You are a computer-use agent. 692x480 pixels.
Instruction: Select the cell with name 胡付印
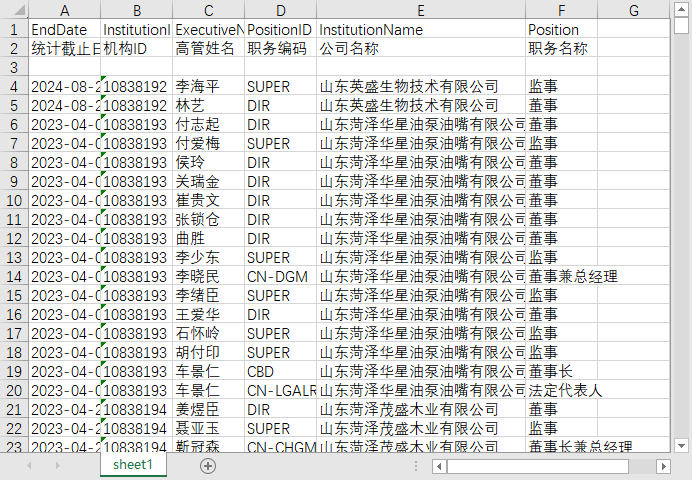tap(208, 352)
